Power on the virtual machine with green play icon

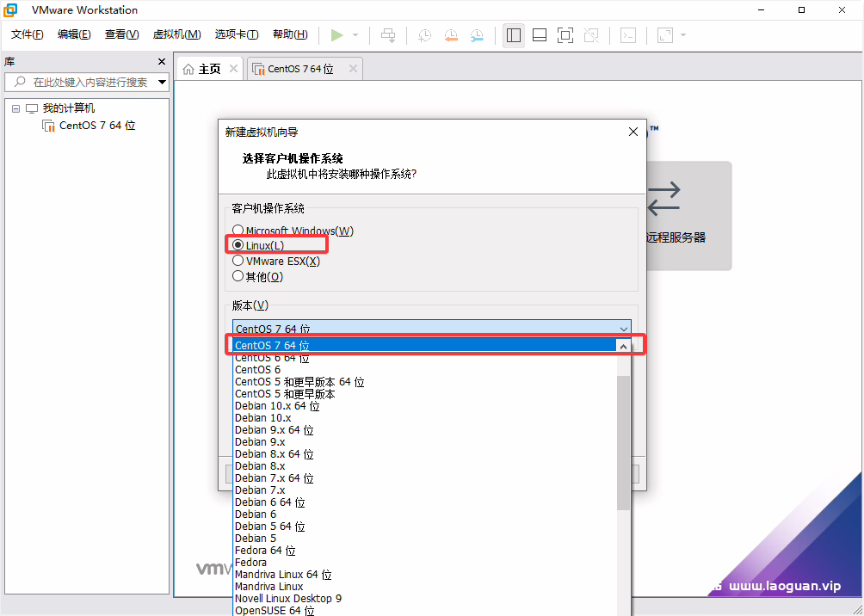pos(338,35)
